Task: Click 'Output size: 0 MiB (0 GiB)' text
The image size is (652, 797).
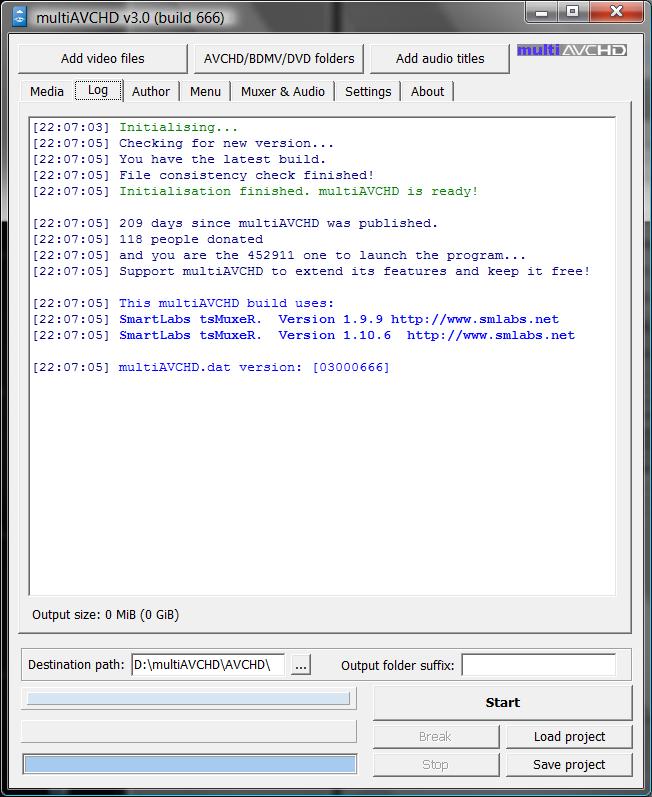Action: pyautogui.click(x=106, y=615)
